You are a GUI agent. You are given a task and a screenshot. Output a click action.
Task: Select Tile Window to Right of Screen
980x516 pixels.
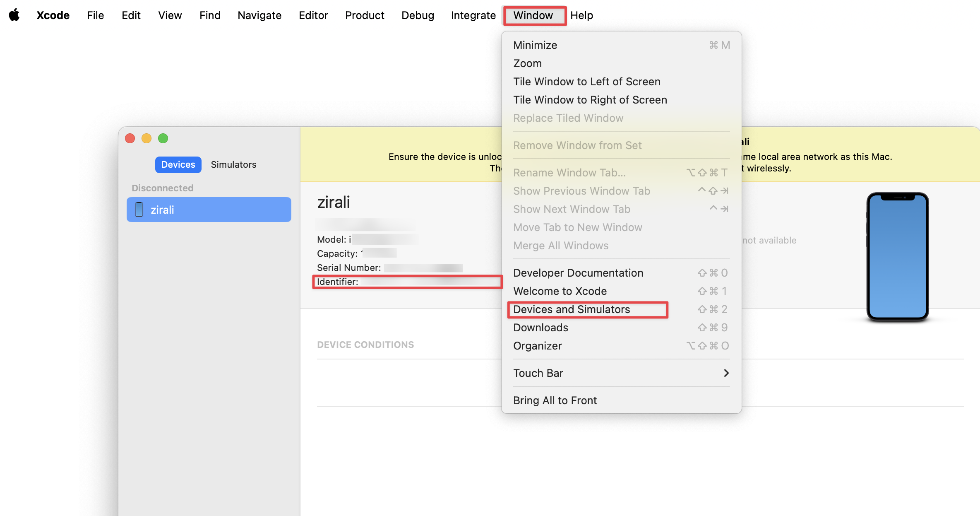621,100
